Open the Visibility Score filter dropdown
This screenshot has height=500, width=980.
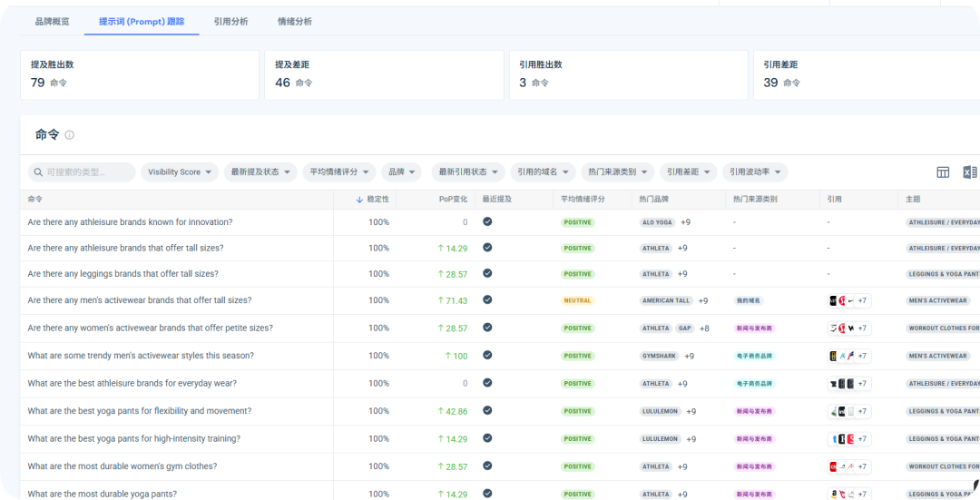180,172
